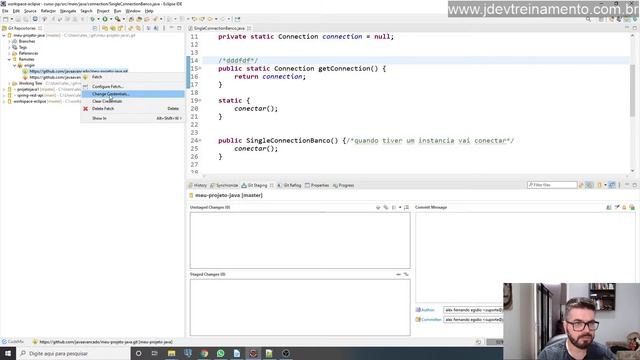
Task: Open the Source menu
Action: point(30,11)
